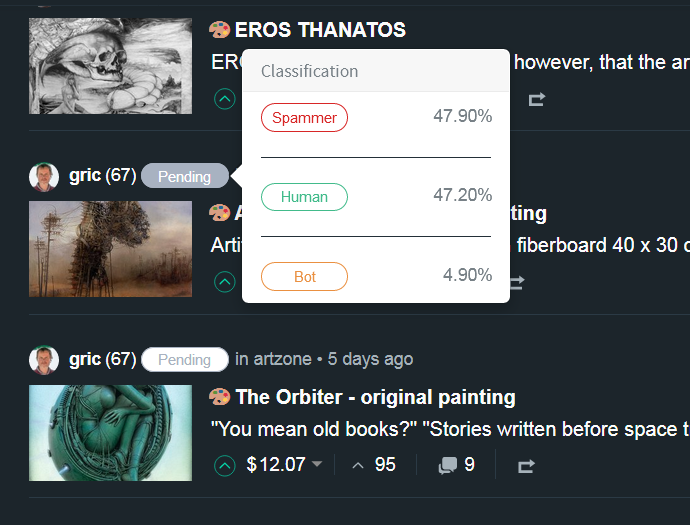Click reblog icon on EROS THANATOS post

(x=537, y=99)
